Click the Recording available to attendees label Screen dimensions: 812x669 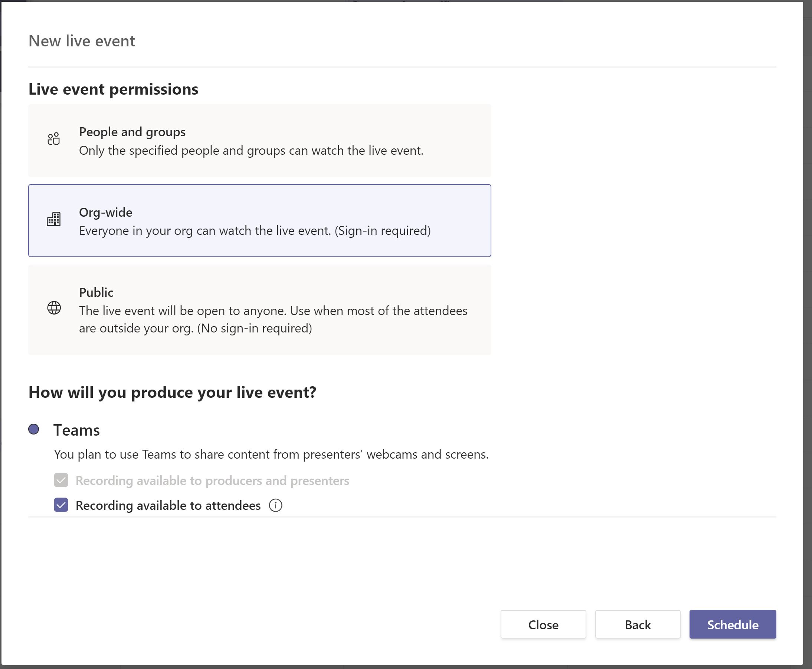point(168,505)
